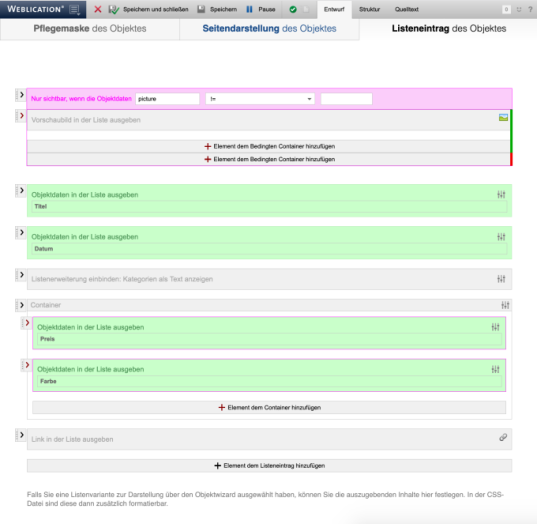This screenshot has height=524, width=537.
Task: Expand the Nur sichtbar condition row
Action: pos(21,95)
